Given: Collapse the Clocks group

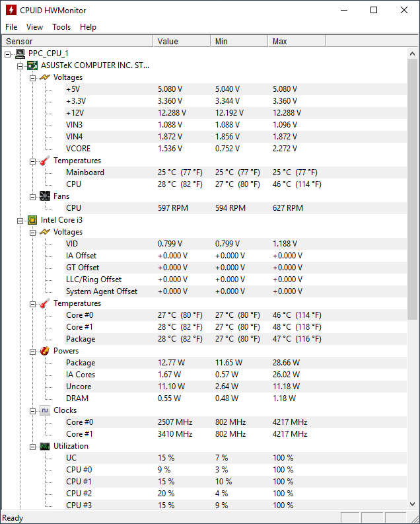Looking at the screenshot, I should [x=33, y=412].
